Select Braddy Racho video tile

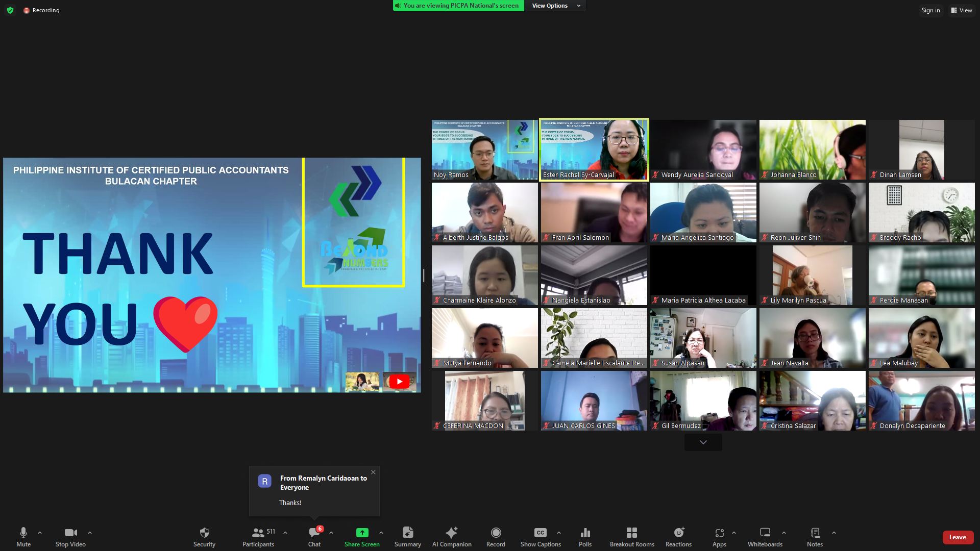click(922, 213)
